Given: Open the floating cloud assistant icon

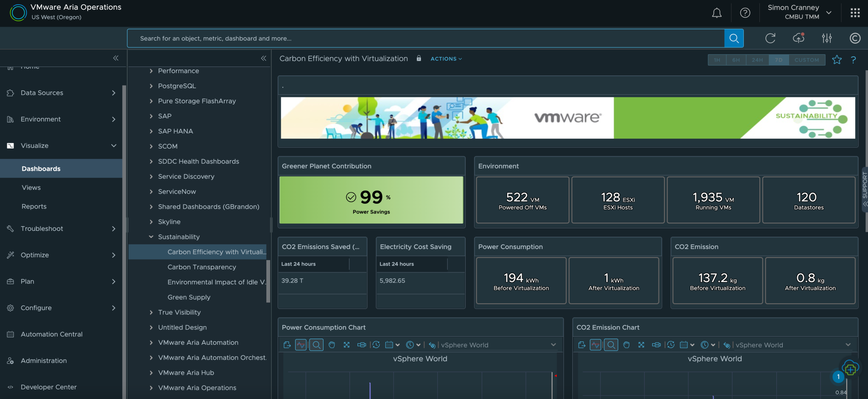Looking at the screenshot, I should (x=850, y=369).
